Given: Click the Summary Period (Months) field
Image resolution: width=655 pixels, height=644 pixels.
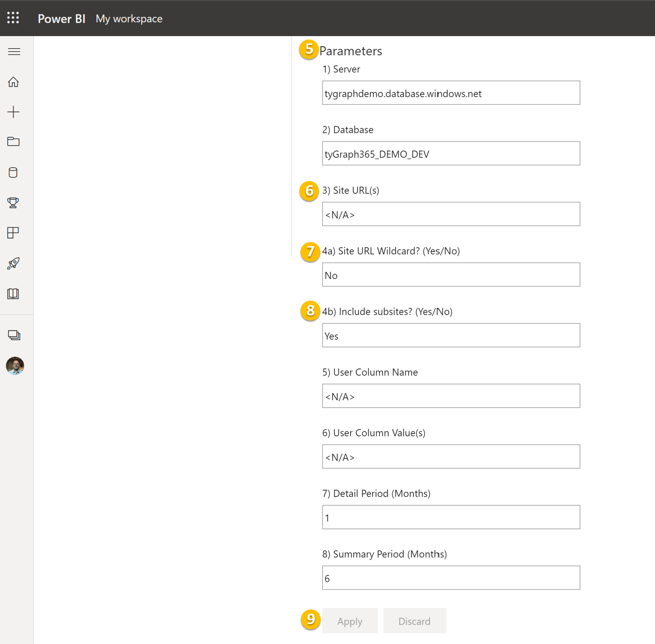Looking at the screenshot, I should [x=451, y=578].
